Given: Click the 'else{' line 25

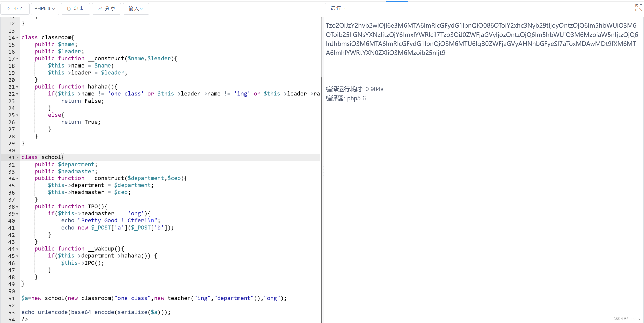Looking at the screenshot, I should [x=56, y=115].
